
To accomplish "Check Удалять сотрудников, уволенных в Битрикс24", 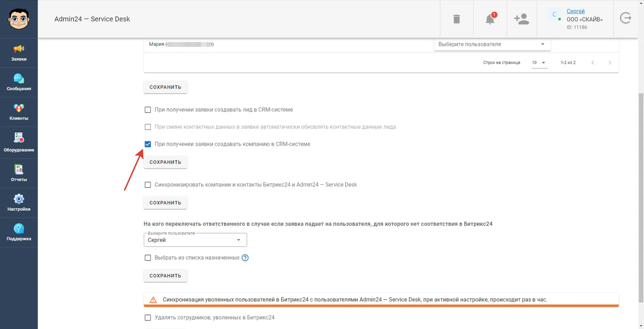I will (148, 317).
